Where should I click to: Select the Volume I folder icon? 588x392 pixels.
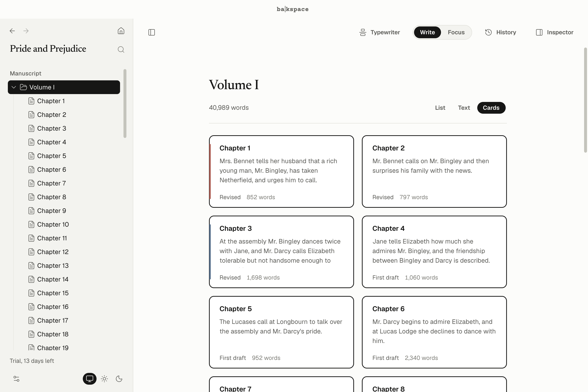point(23,87)
